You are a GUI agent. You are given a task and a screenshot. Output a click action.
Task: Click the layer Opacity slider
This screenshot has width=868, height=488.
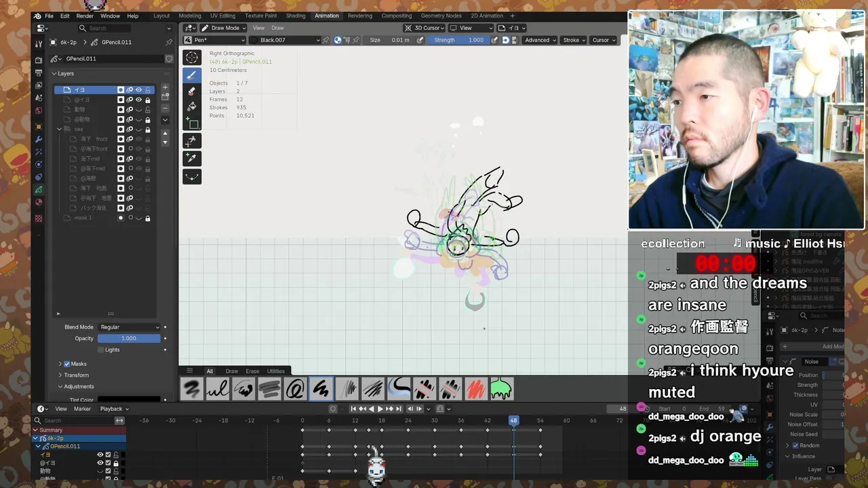coord(129,338)
